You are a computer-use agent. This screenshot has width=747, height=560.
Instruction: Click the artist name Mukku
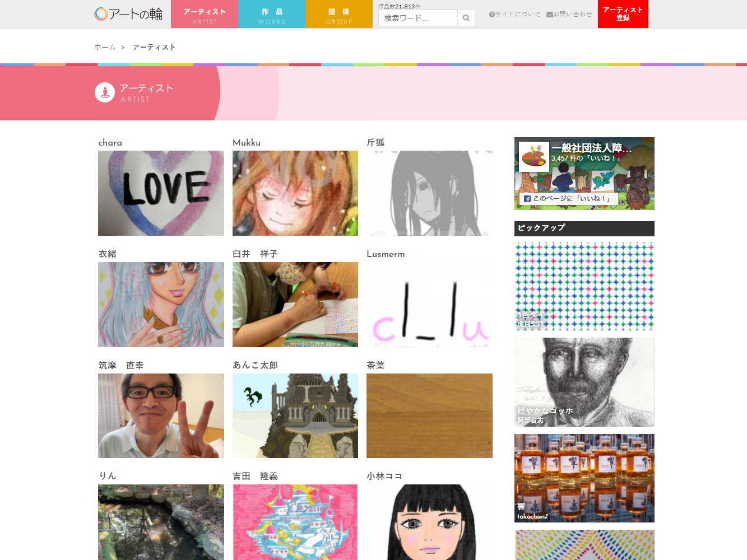(247, 143)
